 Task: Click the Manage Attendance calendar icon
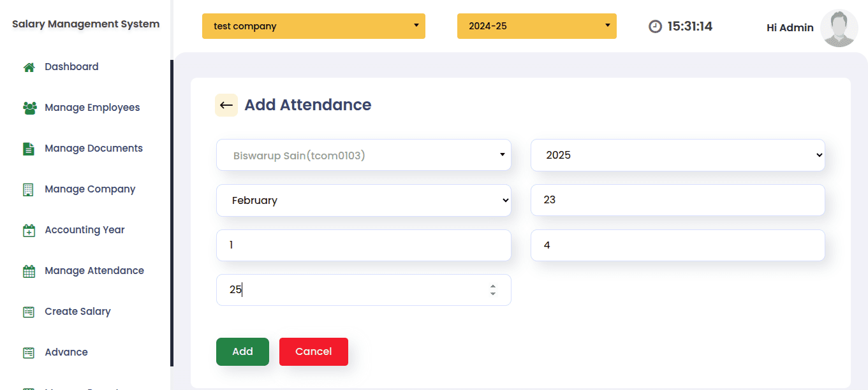tap(29, 271)
